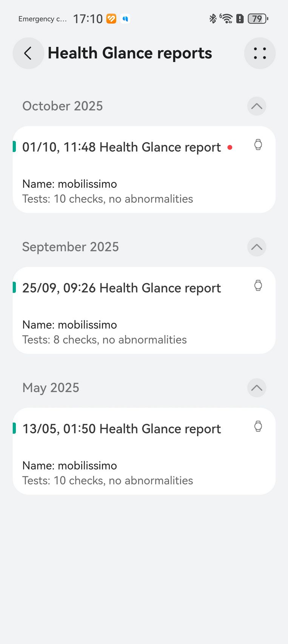Open the 25/09, 09:26 Health Glance report
The height and width of the screenshot is (644, 288).
(122, 288)
